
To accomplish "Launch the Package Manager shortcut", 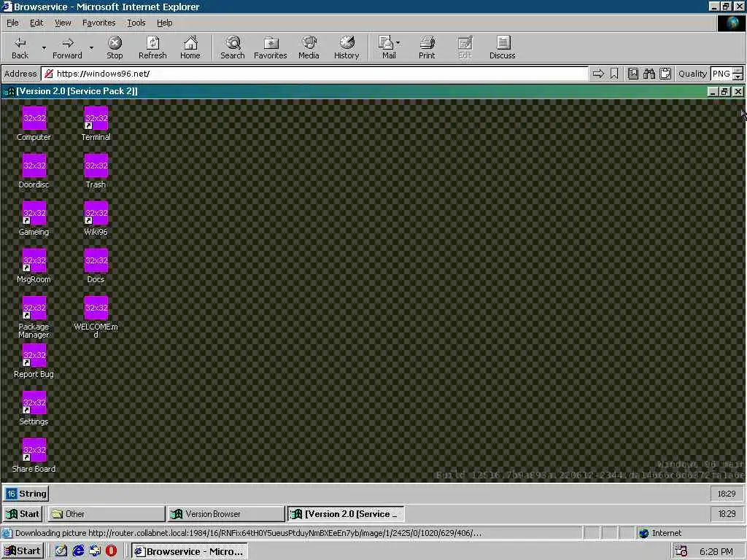I will pos(34,317).
